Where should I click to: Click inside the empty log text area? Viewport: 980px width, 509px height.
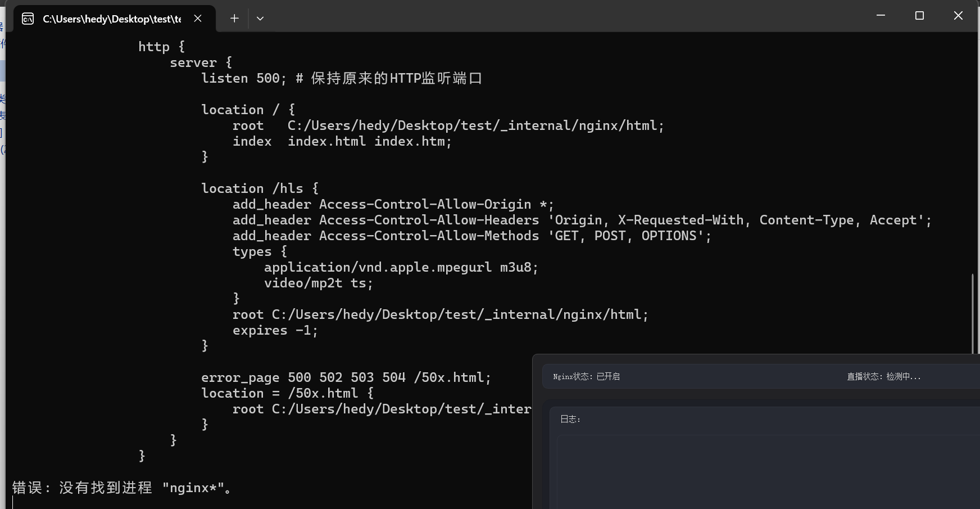tap(764, 472)
